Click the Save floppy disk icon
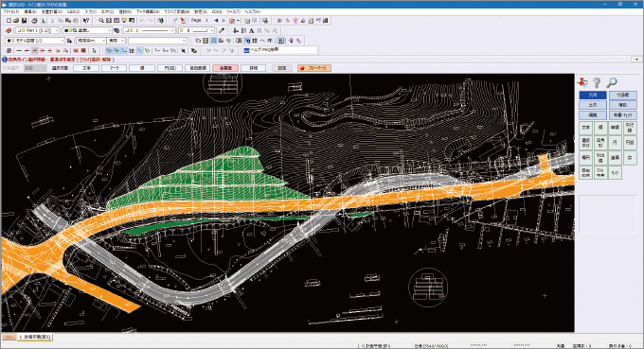 (25, 21)
